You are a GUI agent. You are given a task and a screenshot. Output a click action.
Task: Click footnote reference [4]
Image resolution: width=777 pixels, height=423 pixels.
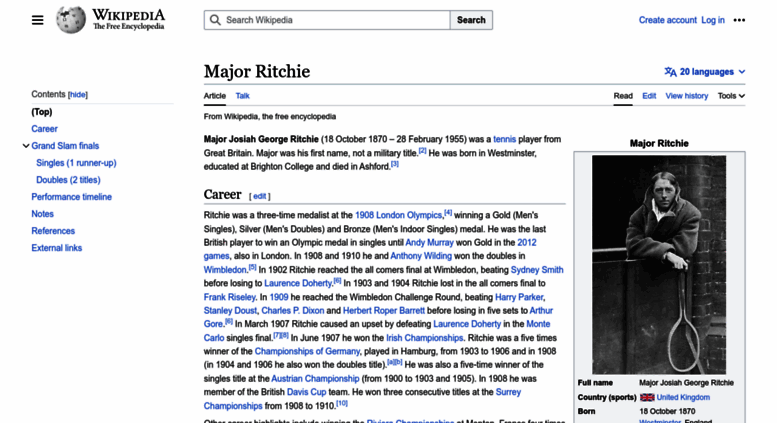coord(448,213)
